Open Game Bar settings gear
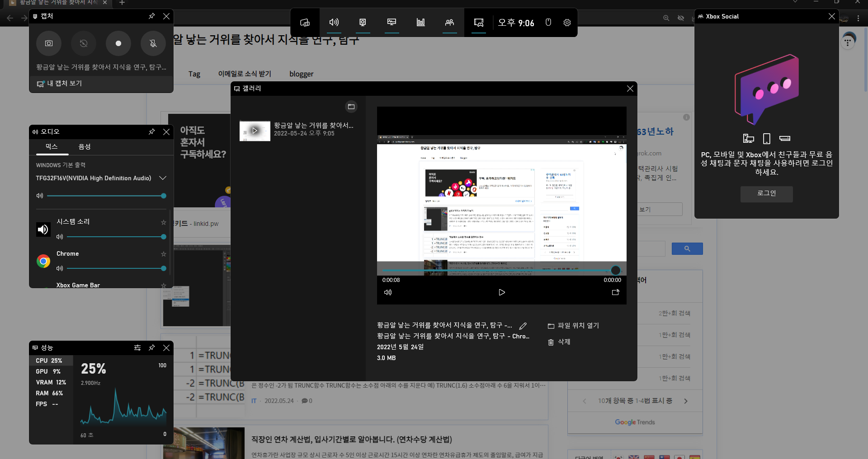Image resolution: width=868 pixels, height=459 pixels. click(567, 23)
